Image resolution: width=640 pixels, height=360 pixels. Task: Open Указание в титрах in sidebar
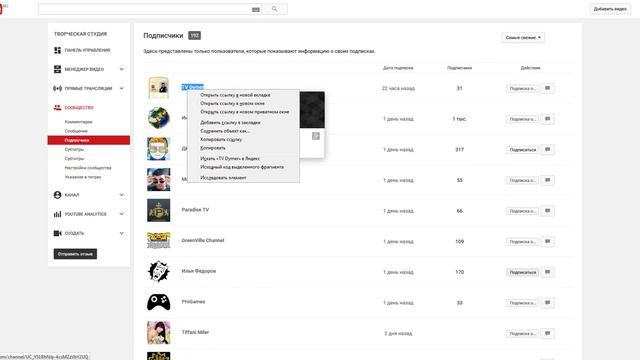[82, 177]
